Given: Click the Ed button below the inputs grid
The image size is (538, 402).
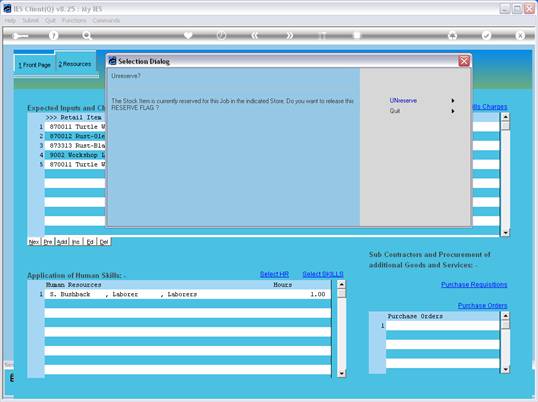Looking at the screenshot, I should coord(90,242).
